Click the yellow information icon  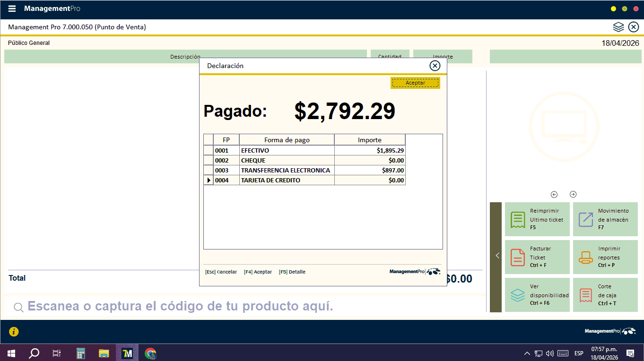click(x=14, y=332)
